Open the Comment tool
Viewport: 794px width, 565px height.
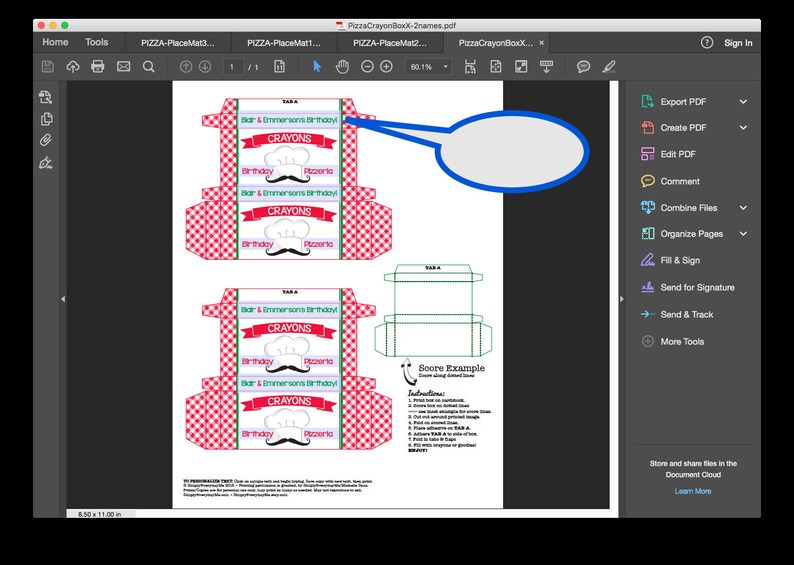(x=670, y=181)
